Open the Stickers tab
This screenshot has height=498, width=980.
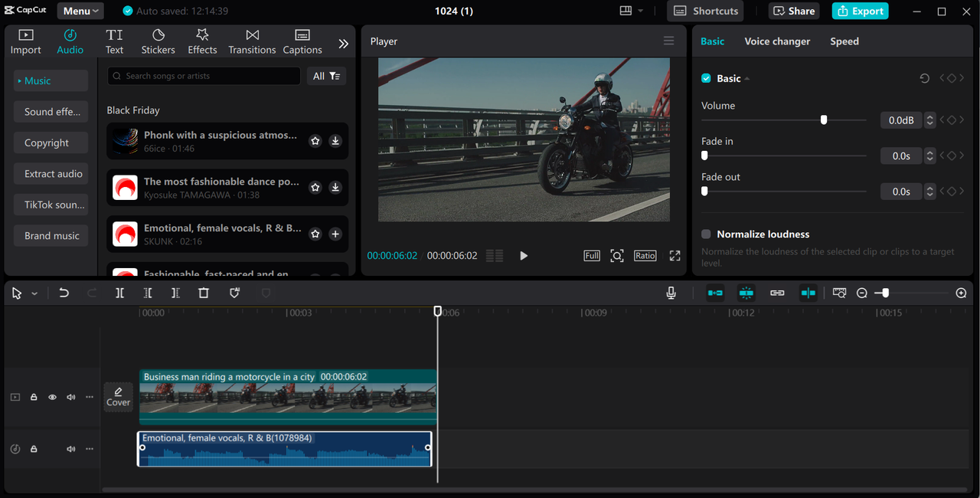[x=158, y=41]
